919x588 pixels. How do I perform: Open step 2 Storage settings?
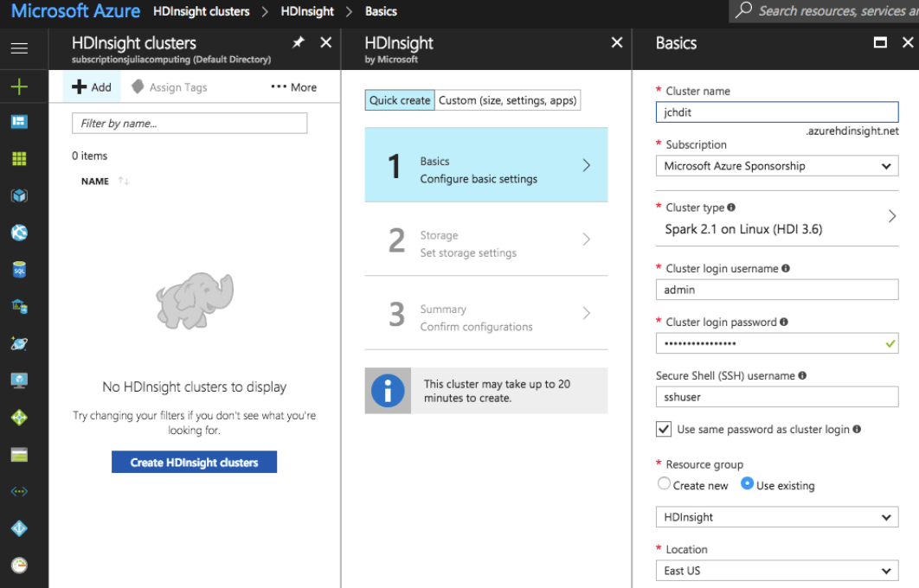click(x=485, y=239)
